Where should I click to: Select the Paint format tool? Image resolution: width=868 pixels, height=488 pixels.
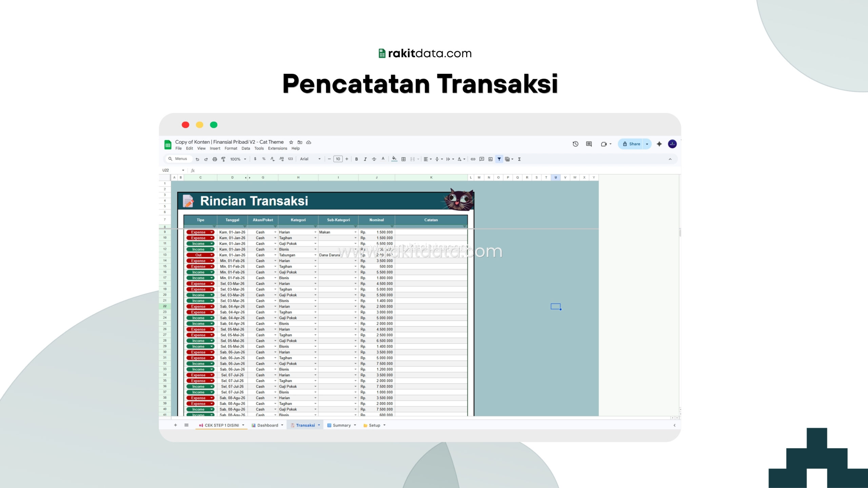tap(223, 159)
